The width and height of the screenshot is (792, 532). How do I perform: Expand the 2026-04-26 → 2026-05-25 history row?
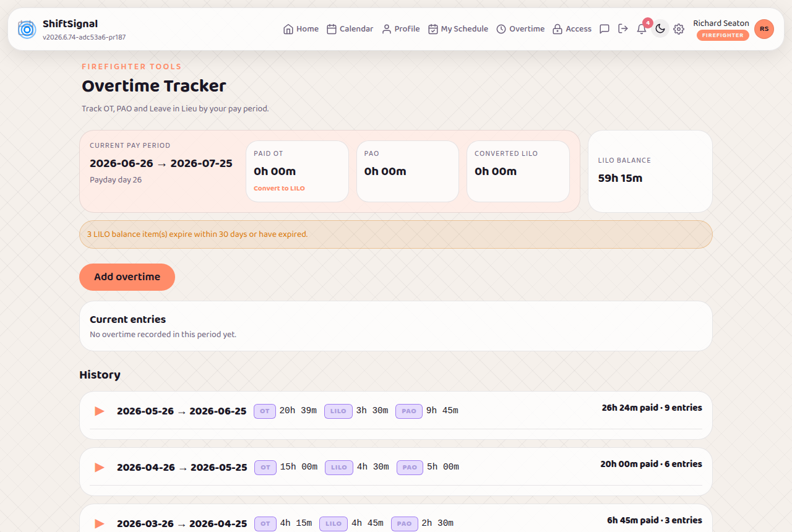click(99, 467)
